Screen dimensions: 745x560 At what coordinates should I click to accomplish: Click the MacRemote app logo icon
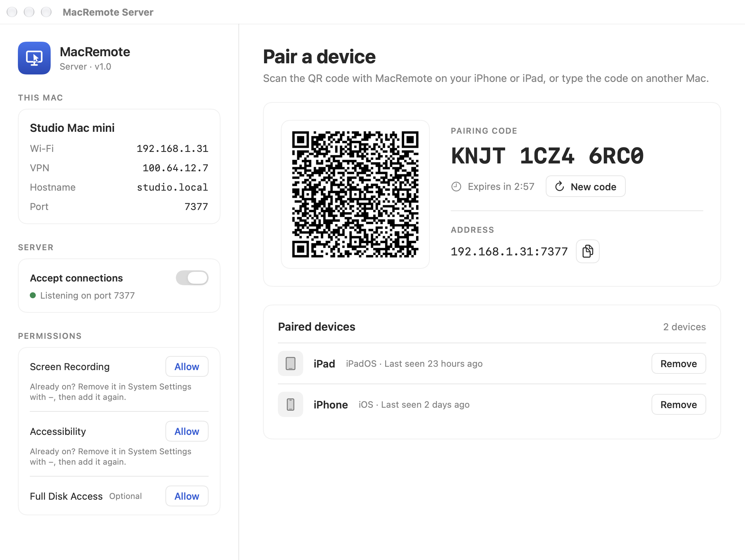pyautogui.click(x=34, y=58)
